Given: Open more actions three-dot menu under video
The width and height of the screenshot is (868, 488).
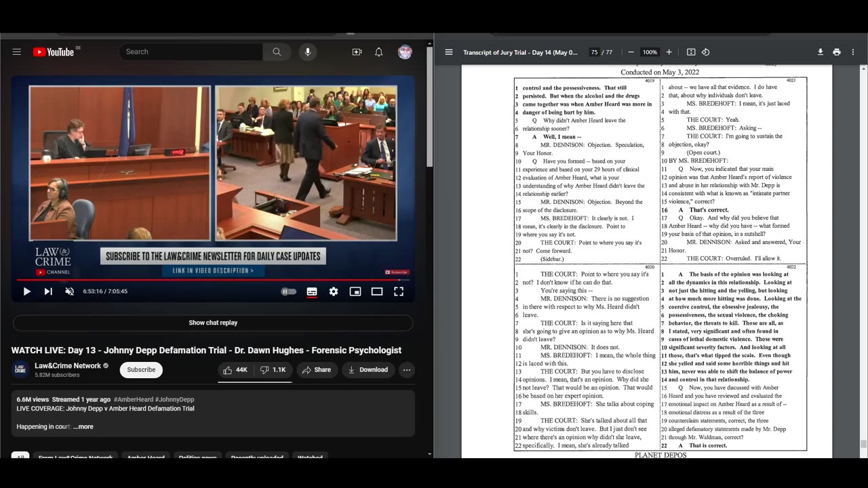Looking at the screenshot, I should pos(407,369).
